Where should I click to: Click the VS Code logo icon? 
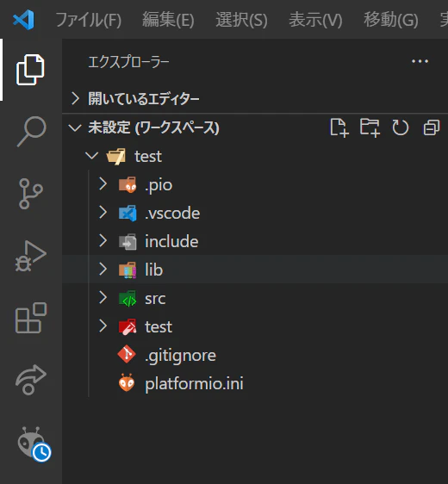click(24, 20)
